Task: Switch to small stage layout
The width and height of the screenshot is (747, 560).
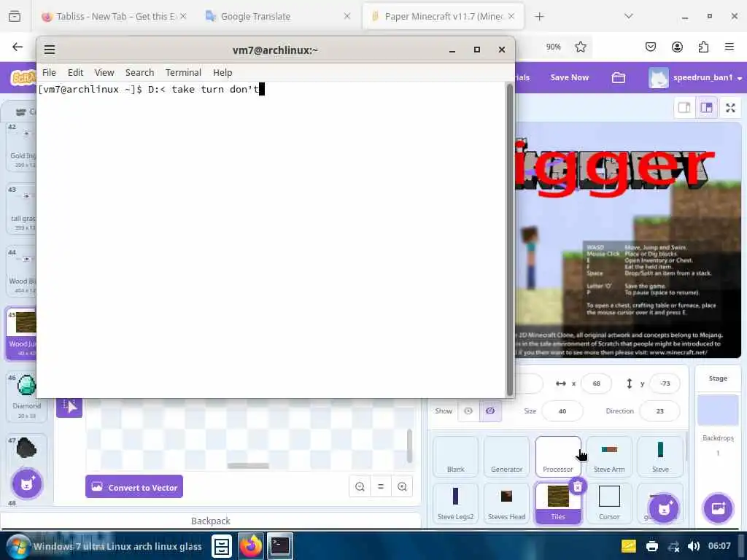Action: click(684, 108)
